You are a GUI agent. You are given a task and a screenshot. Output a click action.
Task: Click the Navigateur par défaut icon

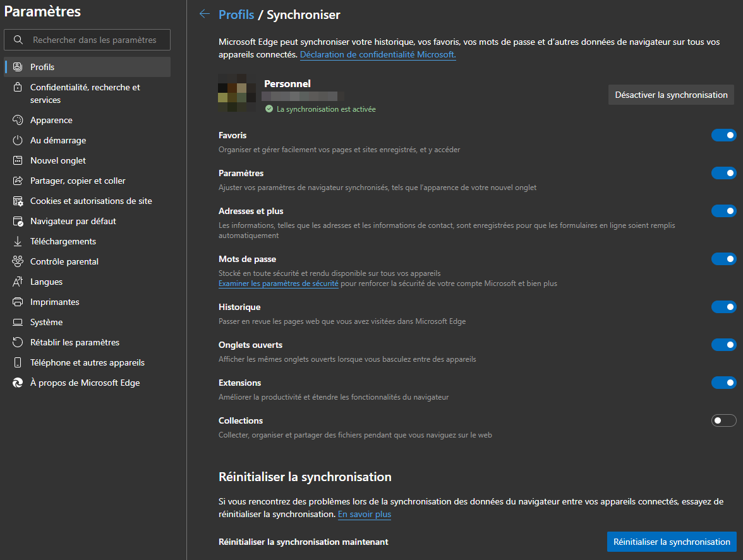(x=18, y=221)
